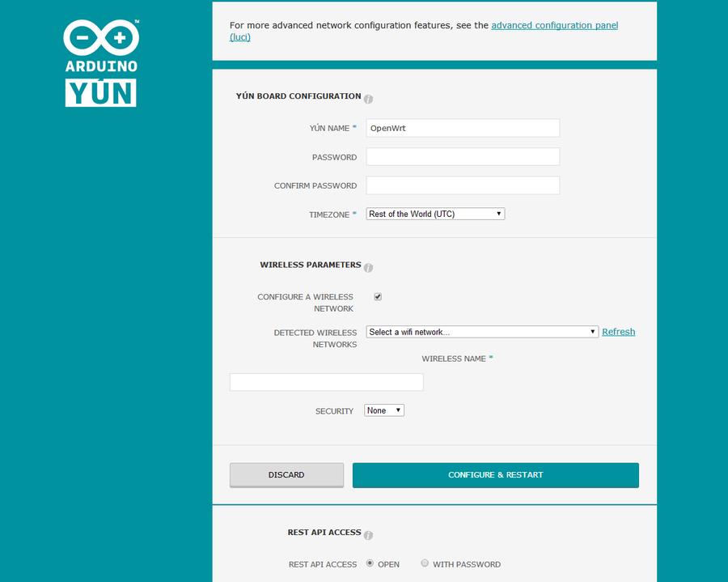This screenshot has height=582, width=728.
Task: Toggle the Configure a Wireless Network checkbox
Action: 378,297
